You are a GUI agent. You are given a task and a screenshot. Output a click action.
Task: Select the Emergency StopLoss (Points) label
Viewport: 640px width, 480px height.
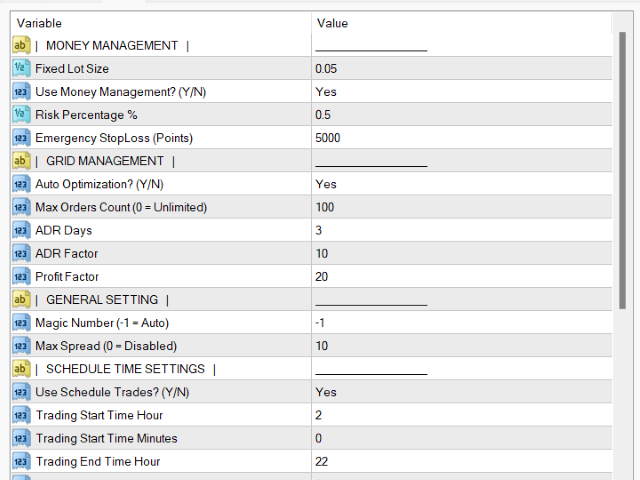pyautogui.click(x=114, y=138)
